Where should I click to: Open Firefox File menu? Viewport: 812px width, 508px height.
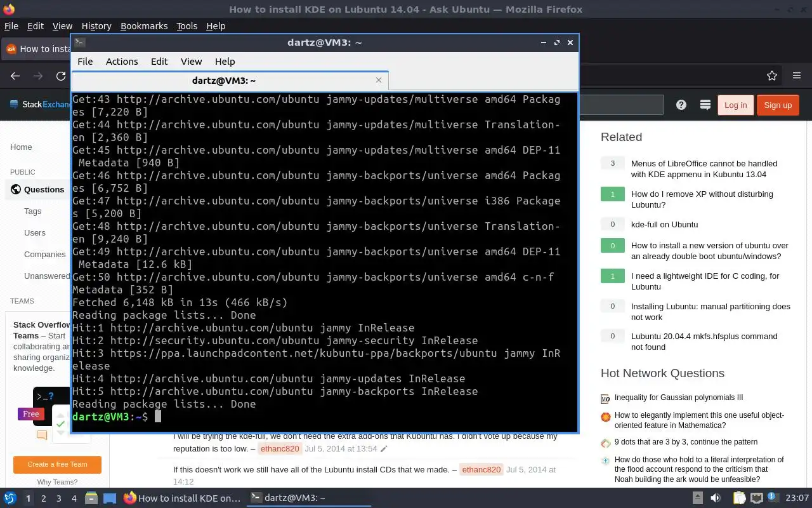coord(11,26)
